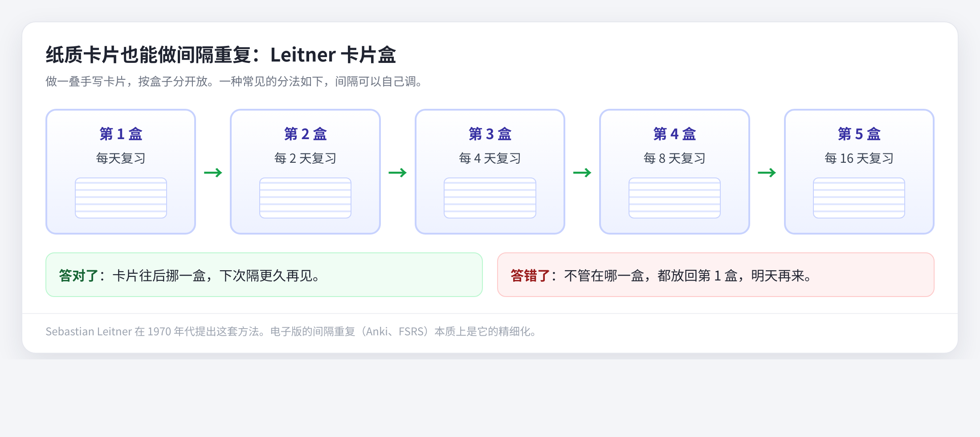This screenshot has height=437, width=980.
Task: Select the heading "第 4 盒"
Action: (x=674, y=134)
